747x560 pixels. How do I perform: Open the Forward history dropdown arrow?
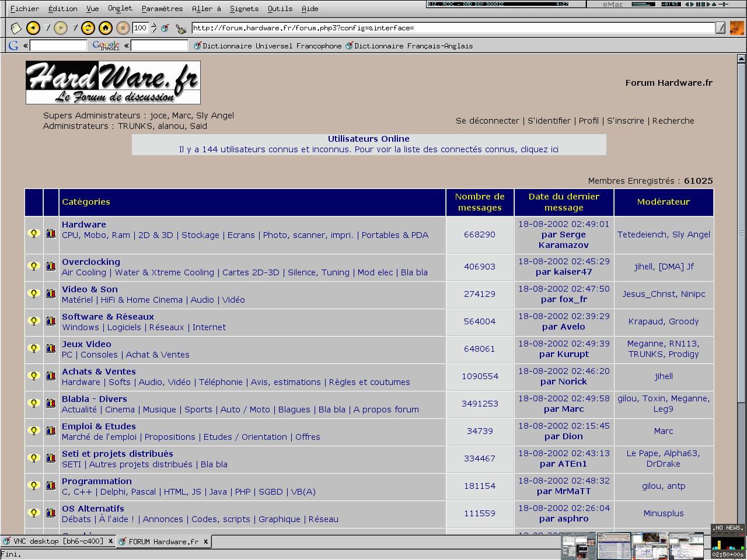pos(75,27)
